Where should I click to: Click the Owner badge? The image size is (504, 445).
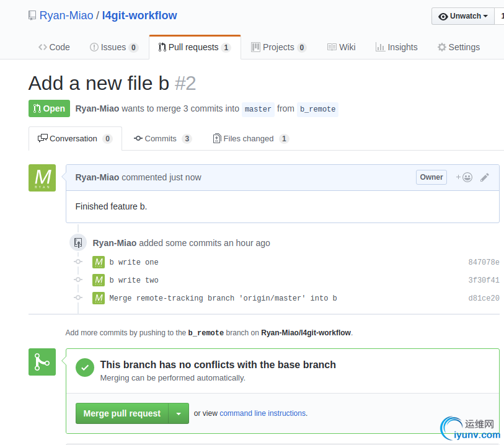[x=431, y=177]
